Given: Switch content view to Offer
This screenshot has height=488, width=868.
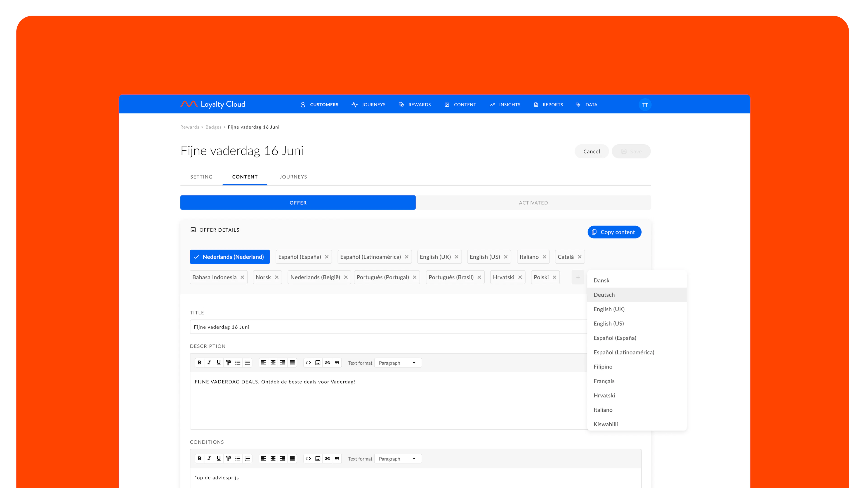Looking at the screenshot, I should click(x=298, y=202).
